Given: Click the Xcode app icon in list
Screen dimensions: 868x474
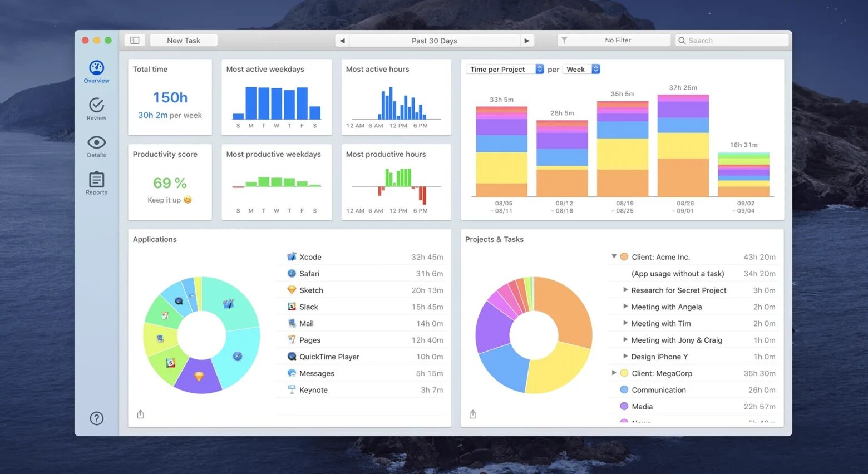Looking at the screenshot, I should (292, 256).
